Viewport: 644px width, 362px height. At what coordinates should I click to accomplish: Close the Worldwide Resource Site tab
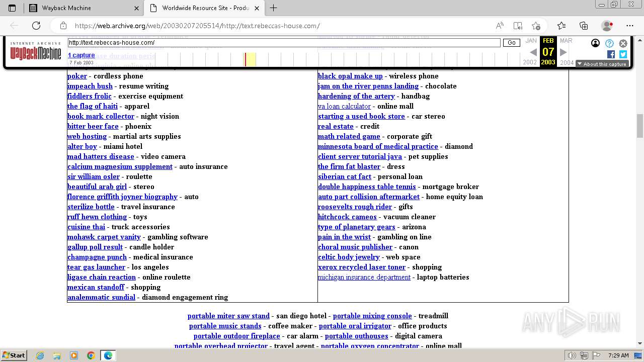pyautogui.click(x=257, y=8)
